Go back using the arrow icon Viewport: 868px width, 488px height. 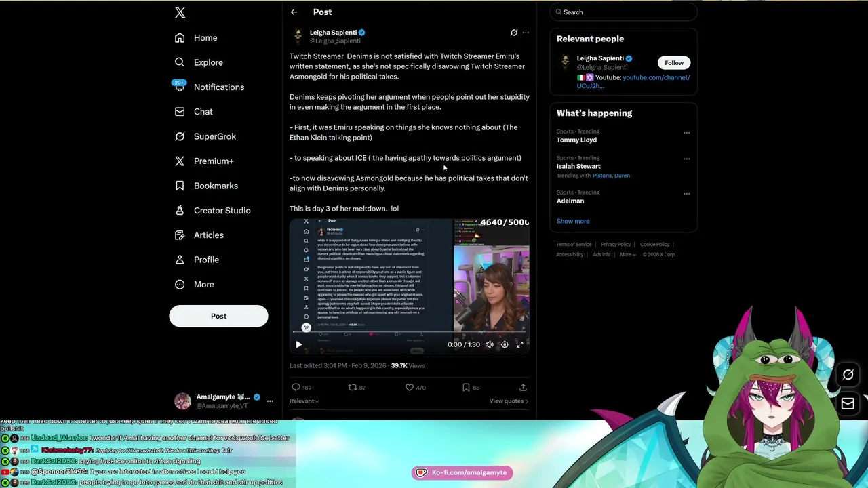pos(294,12)
